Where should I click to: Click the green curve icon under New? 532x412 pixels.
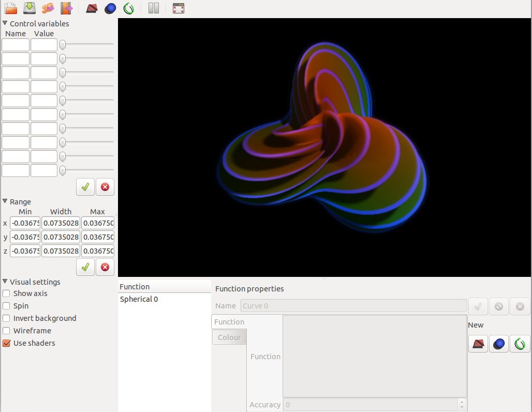pyautogui.click(x=520, y=344)
